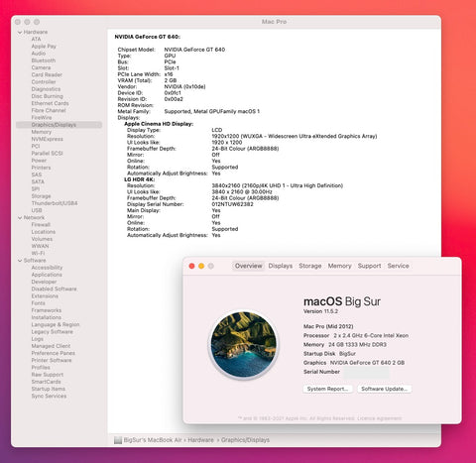
Task: Select ATA in the sidebar
Action: [36, 39]
